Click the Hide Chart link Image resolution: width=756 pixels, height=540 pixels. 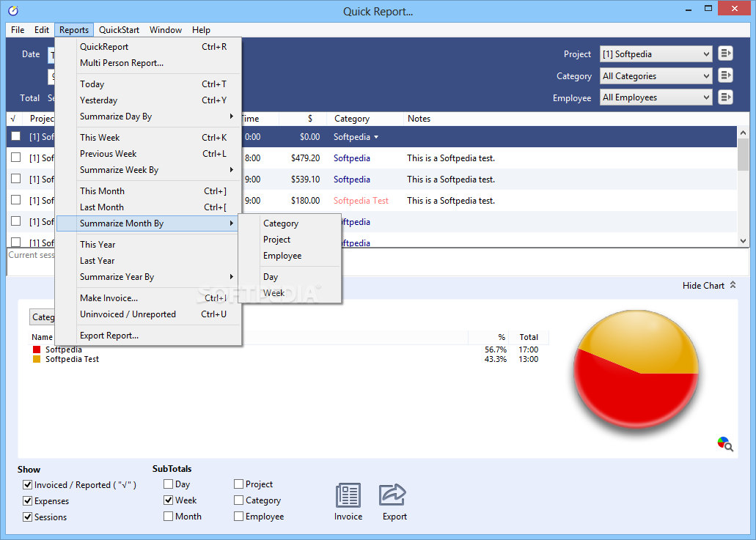(x=703, y=286)
